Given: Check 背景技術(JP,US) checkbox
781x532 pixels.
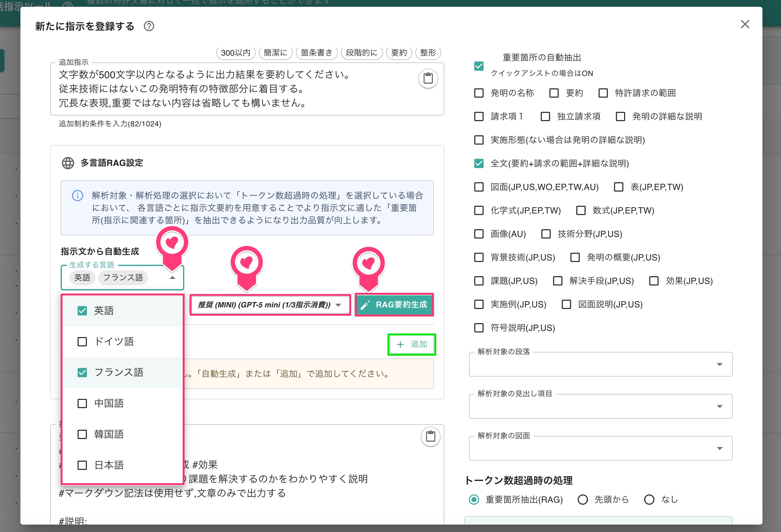Looking at the screenshot, I should (x=479, y=258).
